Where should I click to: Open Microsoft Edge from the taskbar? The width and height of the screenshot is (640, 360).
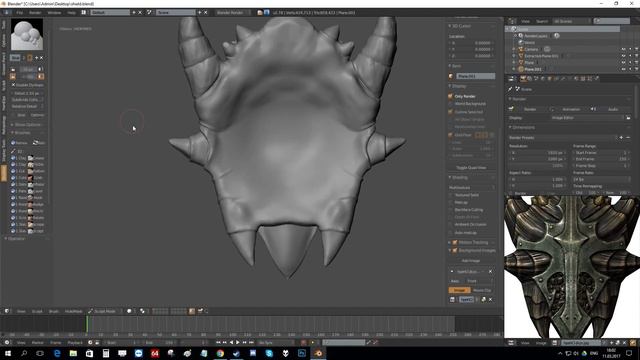(57, 353)
